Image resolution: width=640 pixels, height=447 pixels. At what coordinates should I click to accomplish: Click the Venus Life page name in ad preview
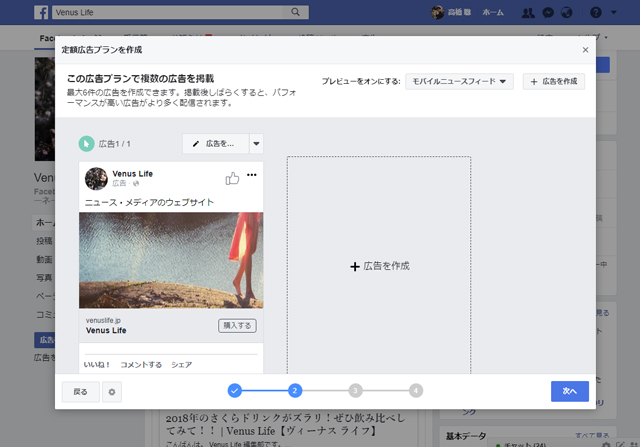133,173
